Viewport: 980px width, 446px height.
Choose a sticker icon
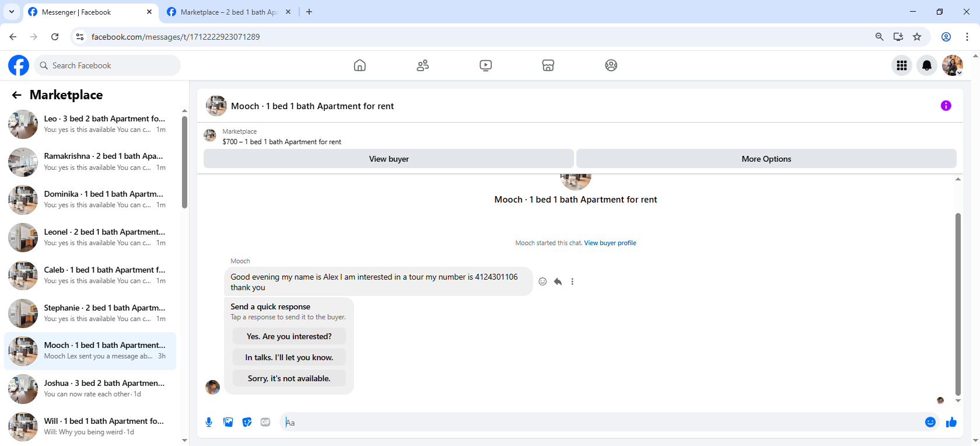pyautogui.click(x=247, y=422)
